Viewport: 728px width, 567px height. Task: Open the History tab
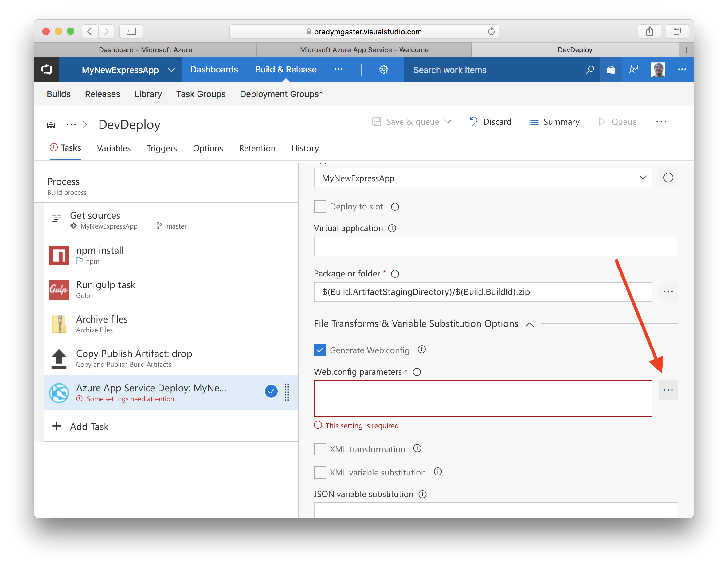pyautogui.click(x=305, y=148)
